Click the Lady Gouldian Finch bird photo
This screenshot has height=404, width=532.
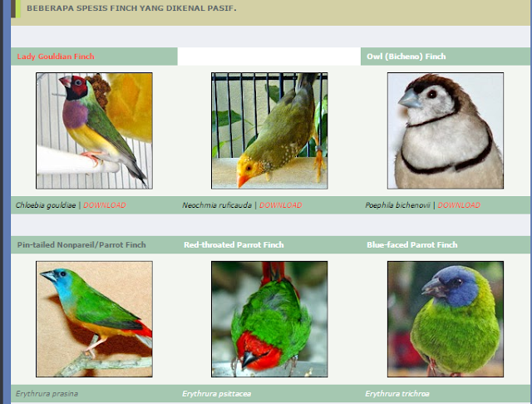coord(94,131)
